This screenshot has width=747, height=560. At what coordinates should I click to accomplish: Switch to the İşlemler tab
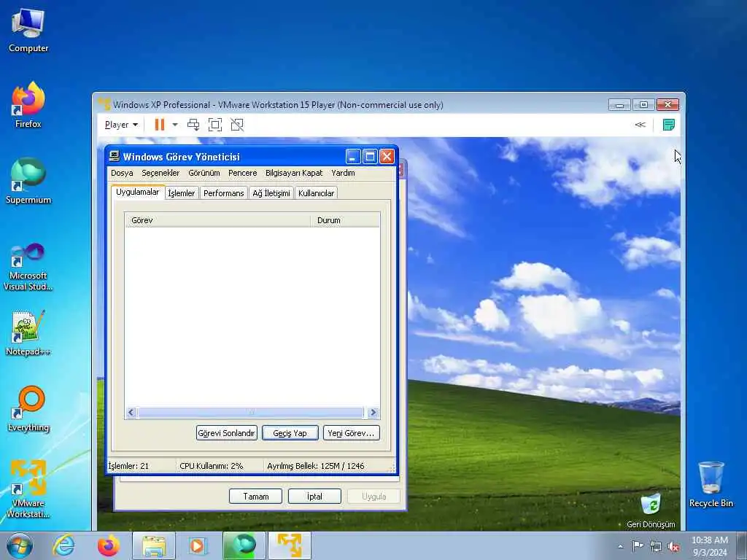(182, 192)
